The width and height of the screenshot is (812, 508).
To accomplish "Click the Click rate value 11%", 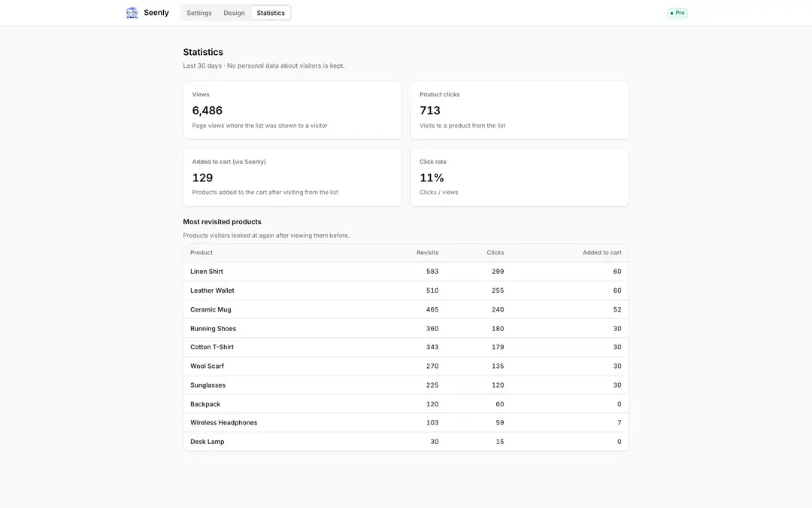I will coord(432,178).
